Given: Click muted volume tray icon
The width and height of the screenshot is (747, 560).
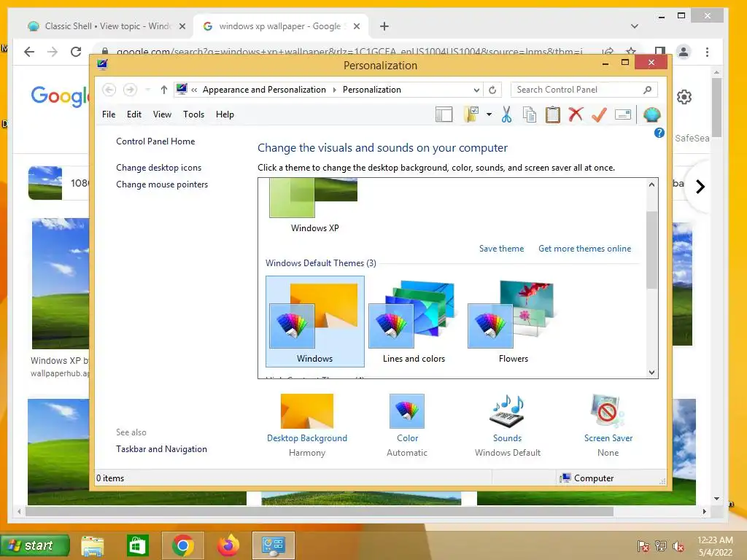Looking at the screenshot, I should click(x=678, y=546).
